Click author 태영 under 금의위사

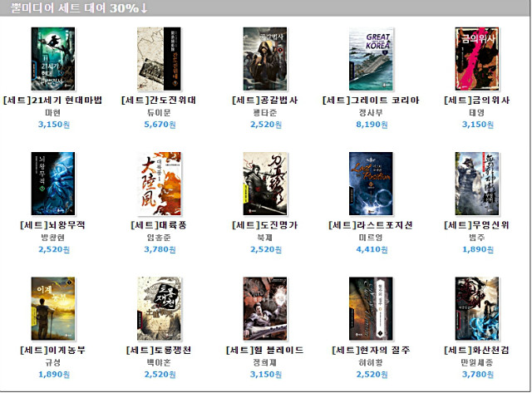coord(477,112)
